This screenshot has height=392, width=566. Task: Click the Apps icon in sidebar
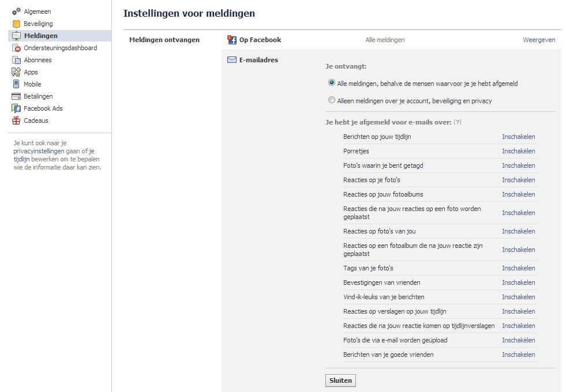(16, 72)
